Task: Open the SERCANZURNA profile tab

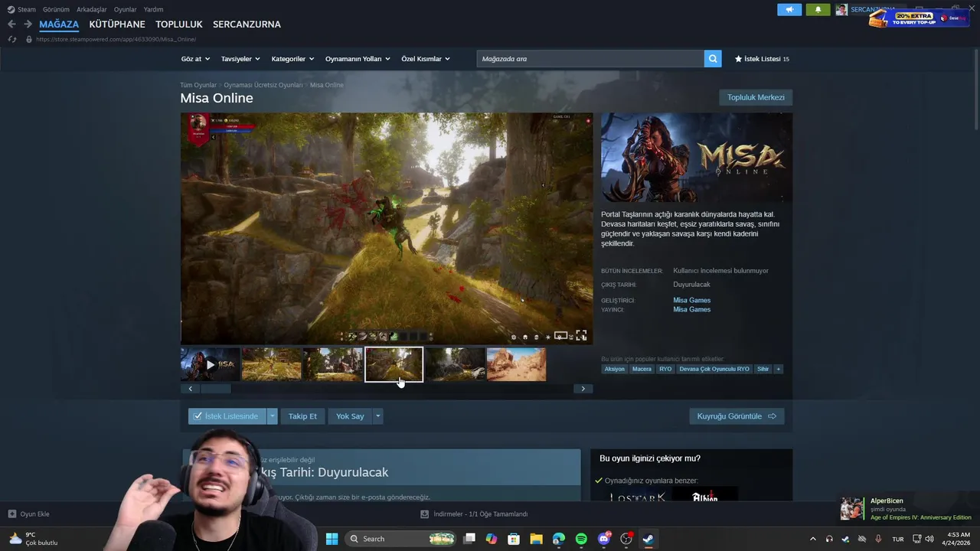Action: click(x=247, y=24)
